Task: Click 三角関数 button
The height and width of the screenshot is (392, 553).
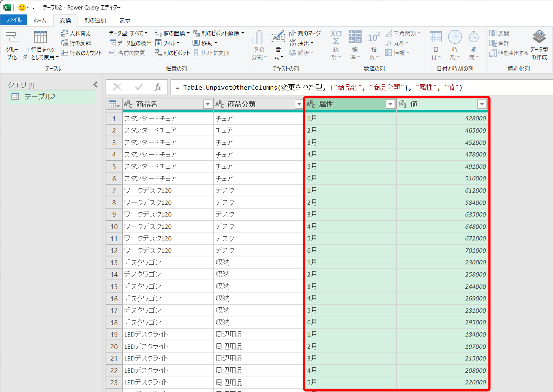Action: tap(403, 33)
